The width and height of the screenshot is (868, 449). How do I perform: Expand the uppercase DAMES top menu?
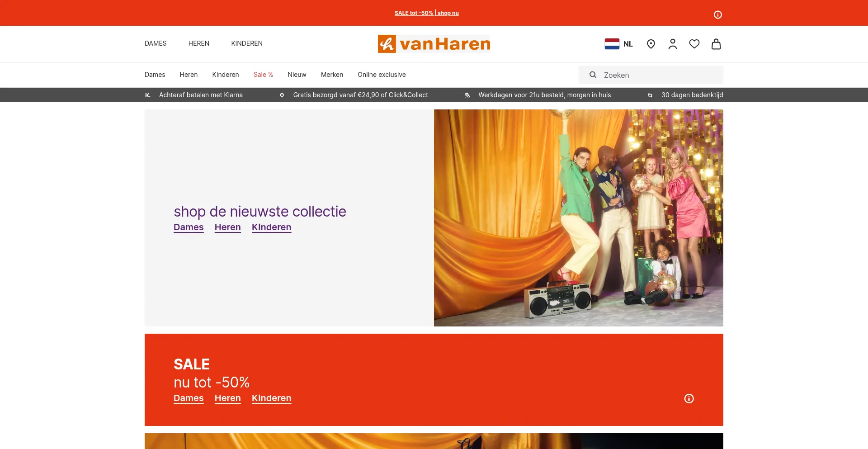[156, 43]
